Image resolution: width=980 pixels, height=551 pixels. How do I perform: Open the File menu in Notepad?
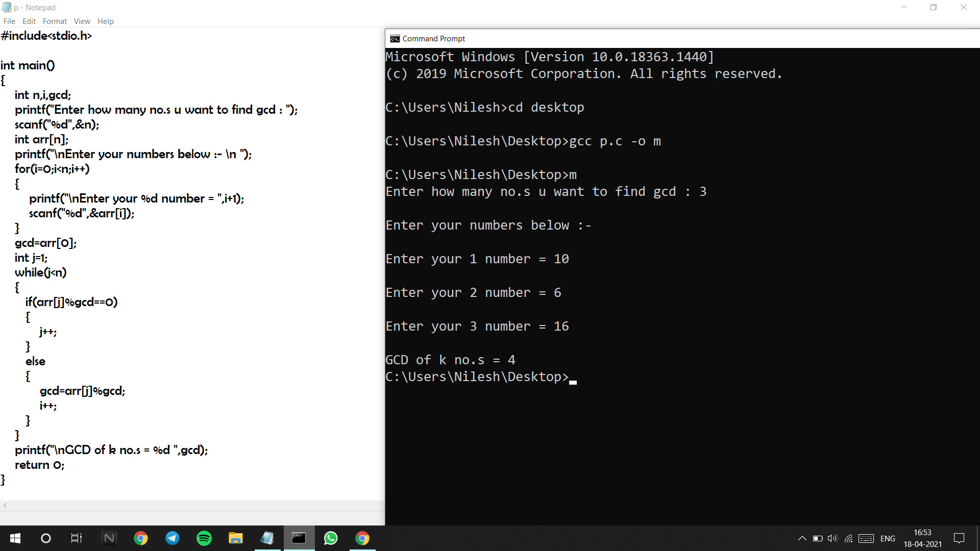point(9,21)
